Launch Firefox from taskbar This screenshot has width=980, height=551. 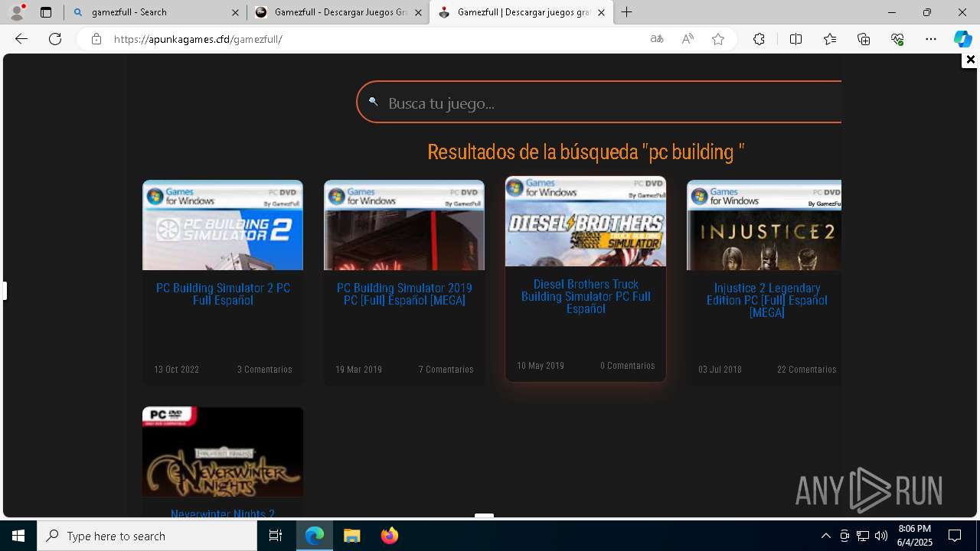(x=390, y=536)
